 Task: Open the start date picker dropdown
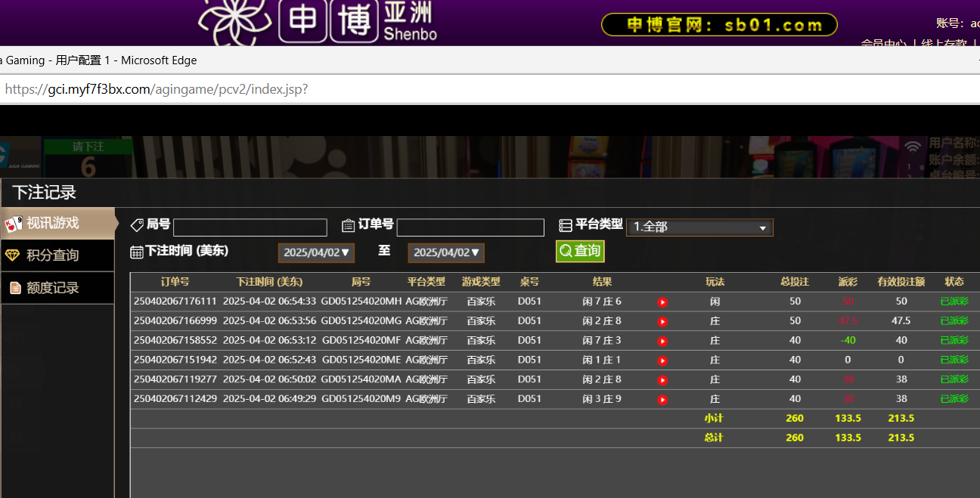coord(316,252)
